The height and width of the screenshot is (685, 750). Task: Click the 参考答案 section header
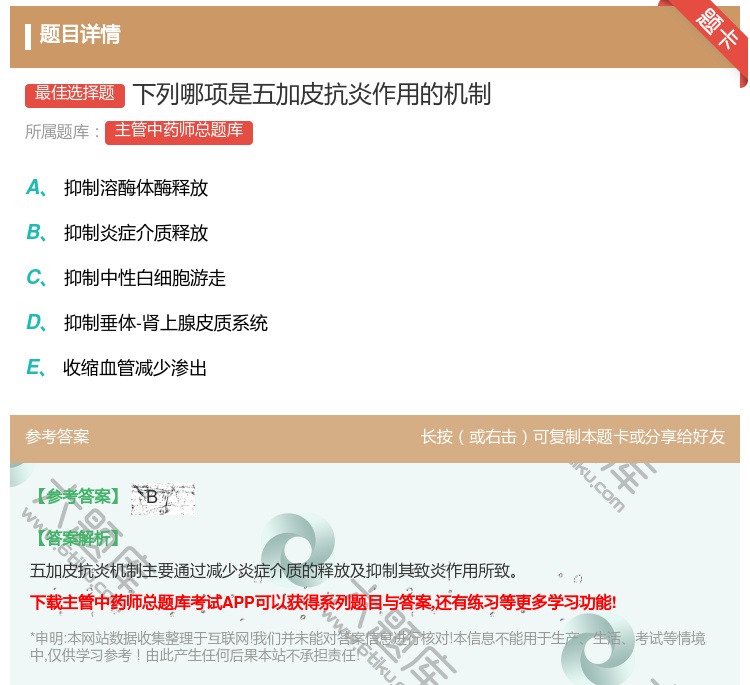pos(57,437)
